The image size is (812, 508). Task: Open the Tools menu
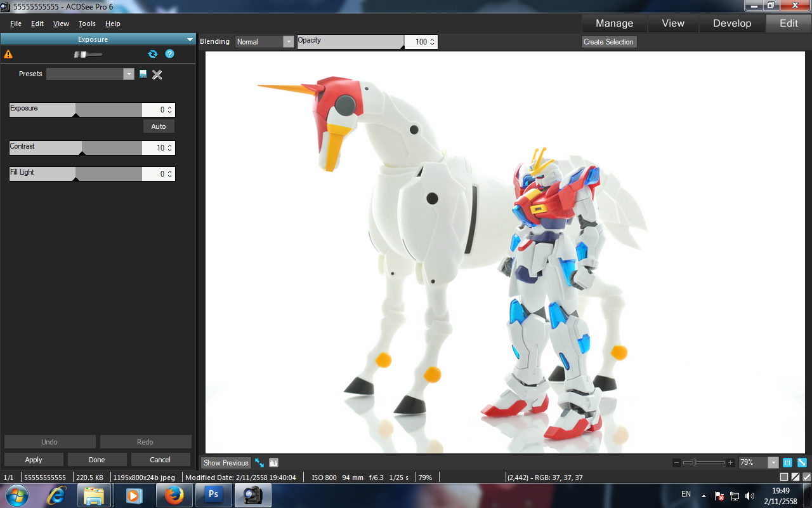87,23
